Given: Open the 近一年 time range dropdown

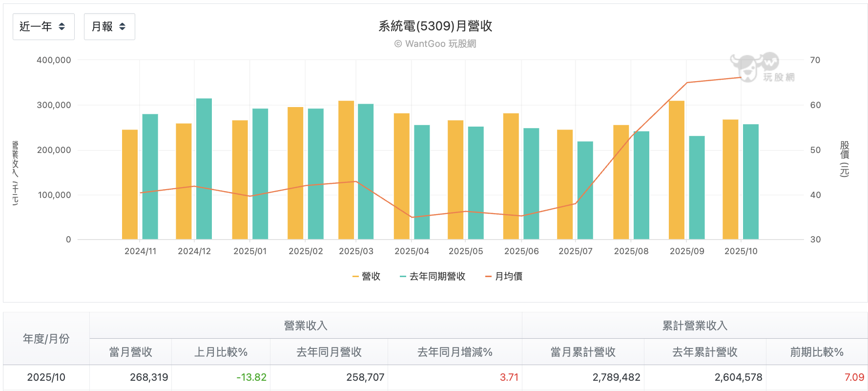Looking at the screenshot, I should tap(43, 26).
